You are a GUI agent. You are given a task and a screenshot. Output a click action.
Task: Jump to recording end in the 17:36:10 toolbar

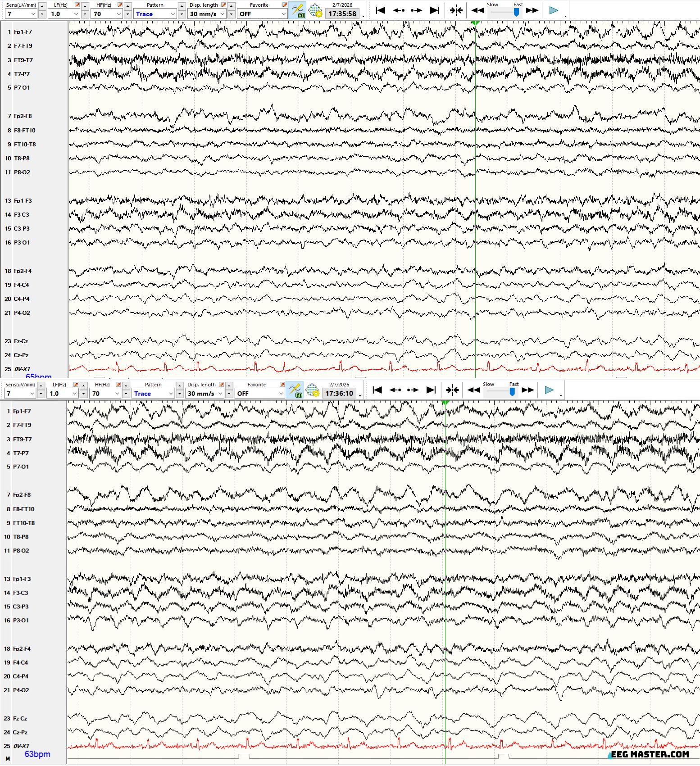point(431,390)
